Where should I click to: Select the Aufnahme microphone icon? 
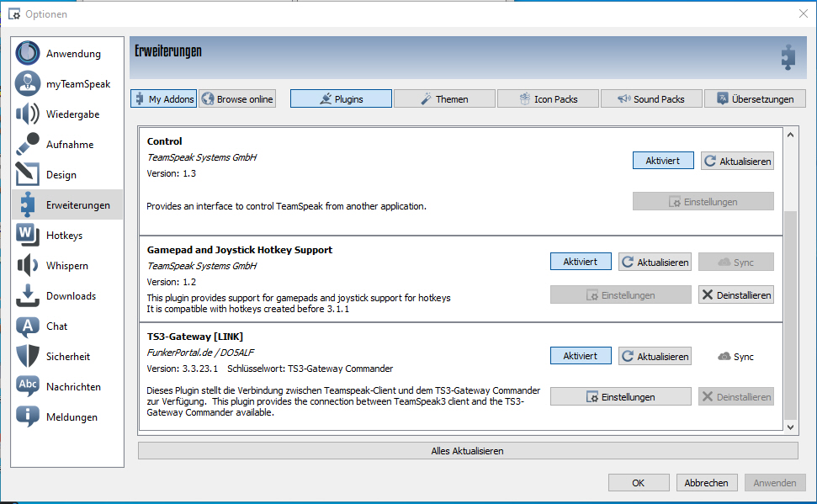[x=28, y=144]
